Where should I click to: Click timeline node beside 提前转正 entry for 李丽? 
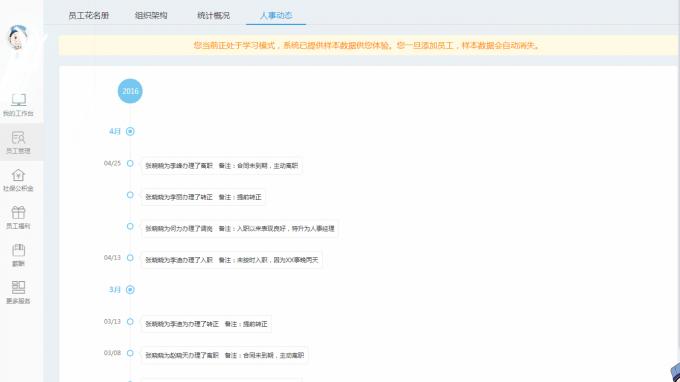(130, 195)
